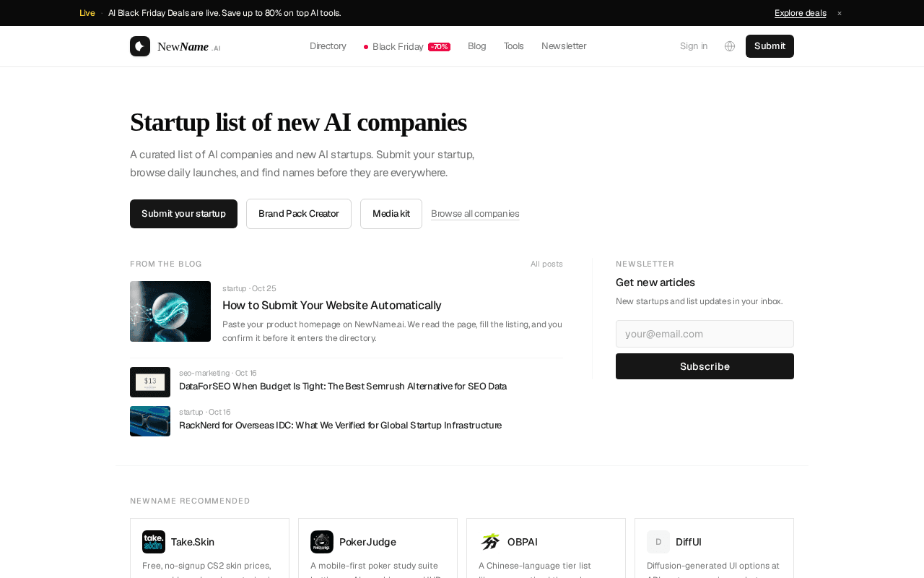Open the glowing sphere blog thumbnail
924x578 pixels.
[x=170, y=311]
